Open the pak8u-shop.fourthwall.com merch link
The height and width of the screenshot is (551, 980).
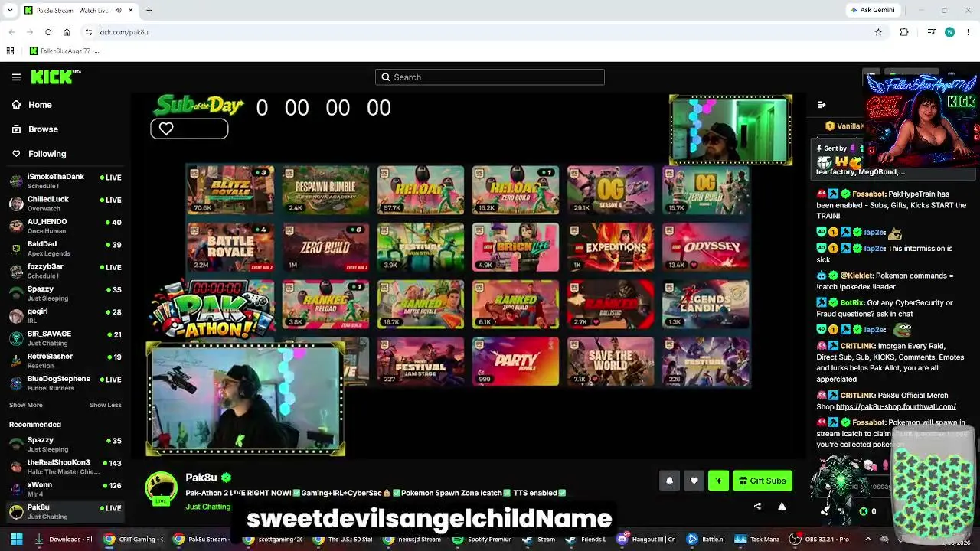[896, 406]
